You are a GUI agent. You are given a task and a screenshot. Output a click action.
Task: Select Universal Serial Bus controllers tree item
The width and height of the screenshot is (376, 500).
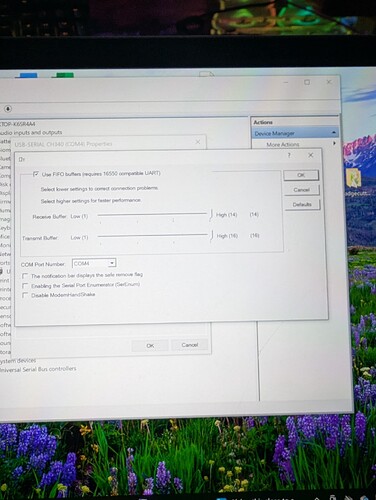pyautogui.click(x=38, y=369)
